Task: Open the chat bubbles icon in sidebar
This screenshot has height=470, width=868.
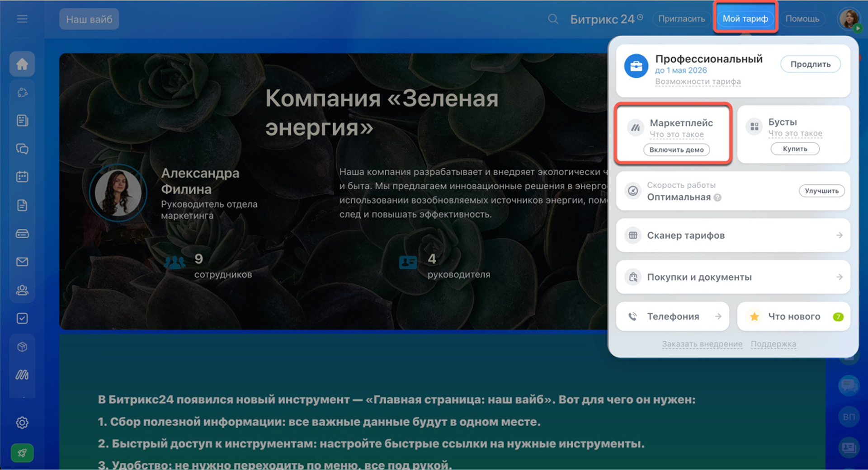Action: coord(22,149)
